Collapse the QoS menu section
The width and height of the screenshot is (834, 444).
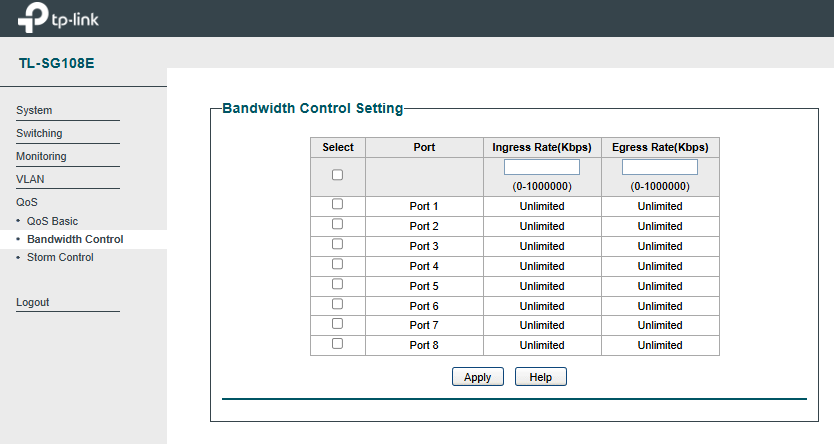[27, 202]
